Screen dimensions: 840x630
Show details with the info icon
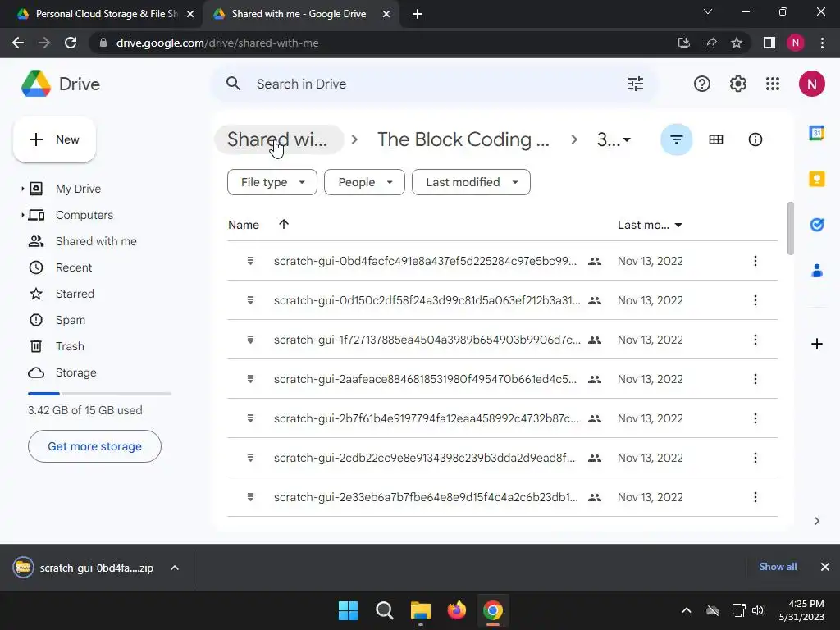755,139
